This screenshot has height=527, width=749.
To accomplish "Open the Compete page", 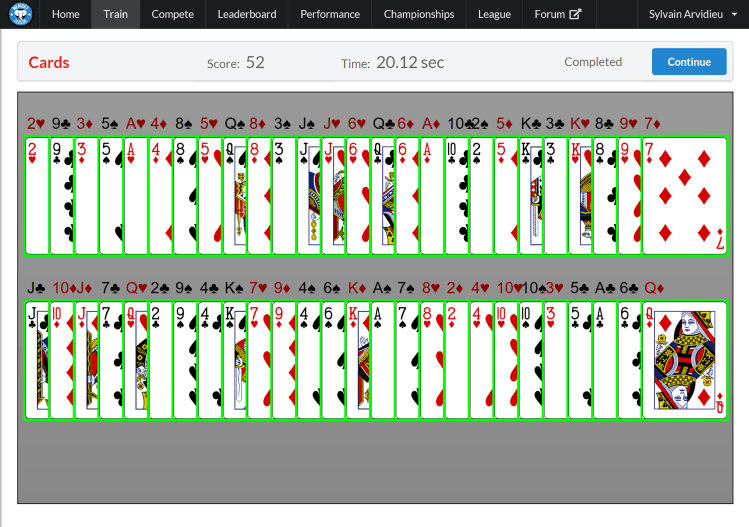I will click(x=173, y=15).
